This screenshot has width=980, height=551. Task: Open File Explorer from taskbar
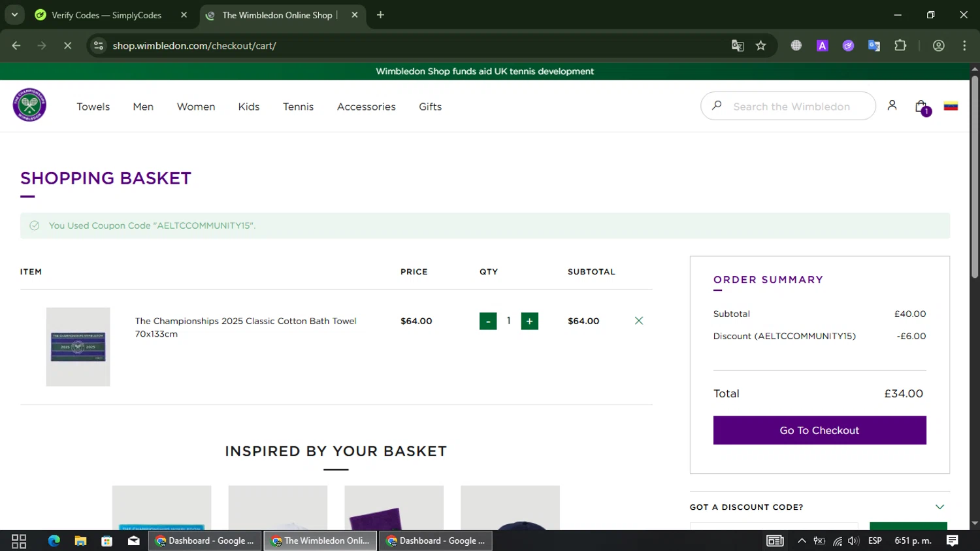pos(80,541)
